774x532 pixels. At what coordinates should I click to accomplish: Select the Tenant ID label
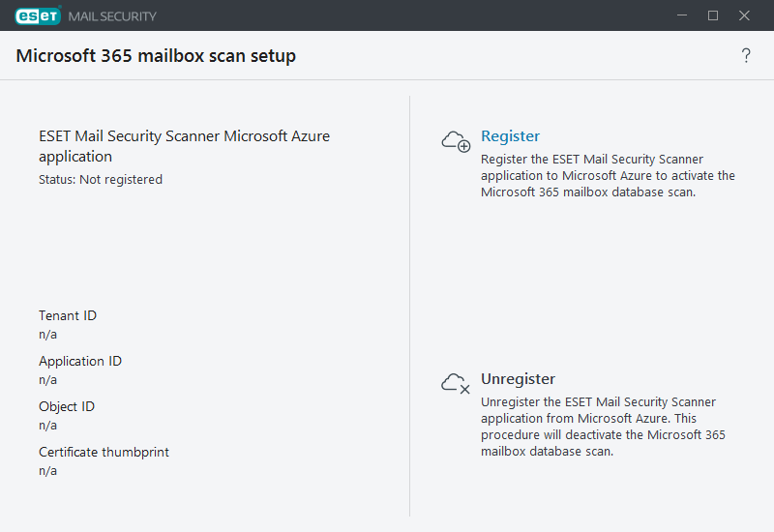click(x=68, y=315)
